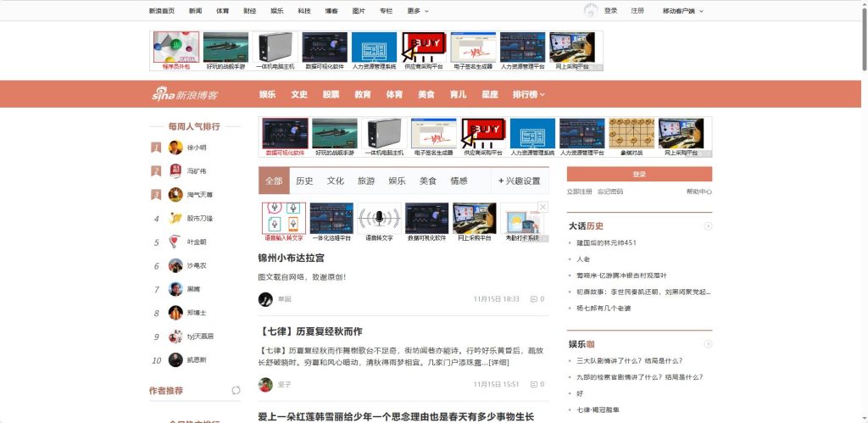This screenshot has width=868, height=423.
Task: Switch to the 娱乐 feed tab
Action: coord(397,181)
